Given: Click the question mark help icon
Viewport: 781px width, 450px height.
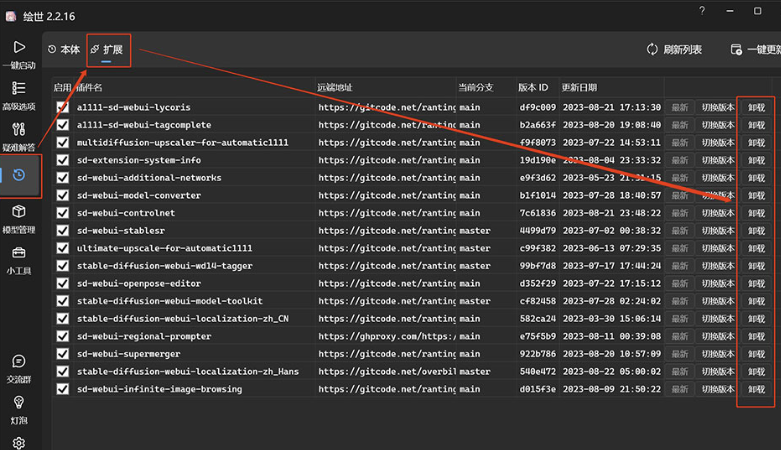Looking at the screenshot, I should 702,10.
